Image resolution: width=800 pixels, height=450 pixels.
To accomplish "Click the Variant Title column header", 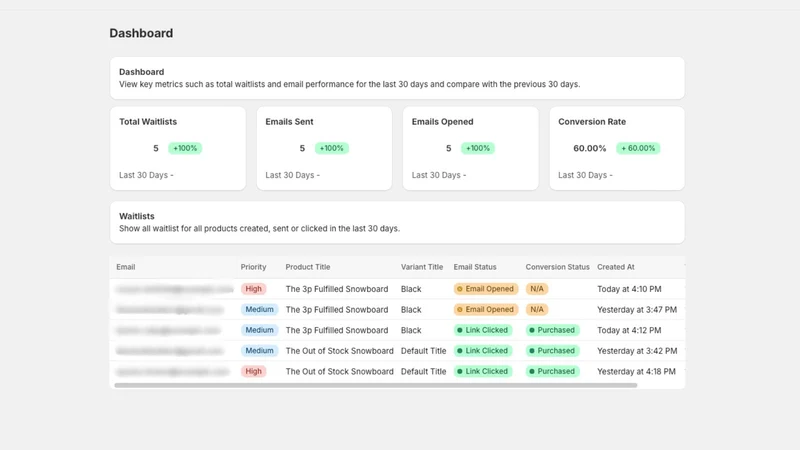I will click(422, 267).
